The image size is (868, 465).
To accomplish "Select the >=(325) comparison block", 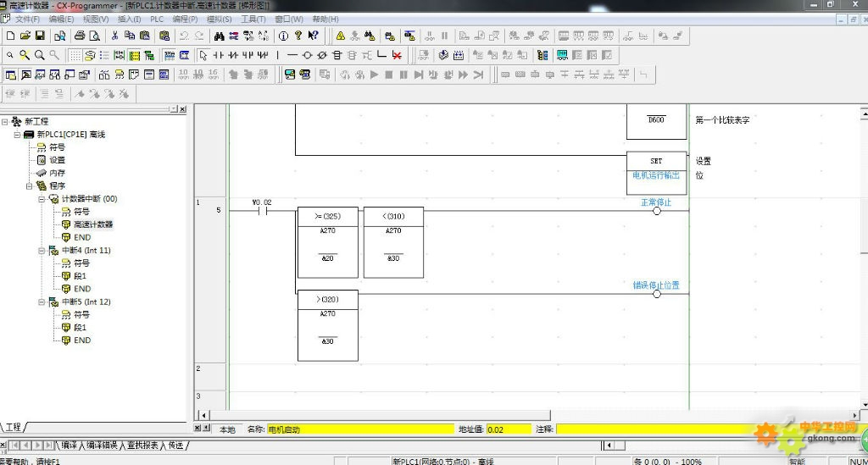I will tap(328, 242).
